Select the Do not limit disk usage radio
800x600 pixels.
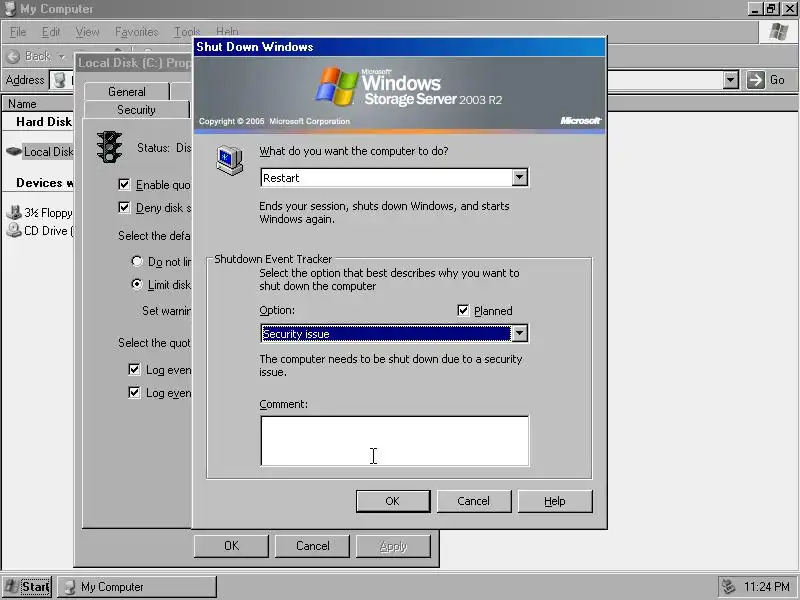pos(137,261)
